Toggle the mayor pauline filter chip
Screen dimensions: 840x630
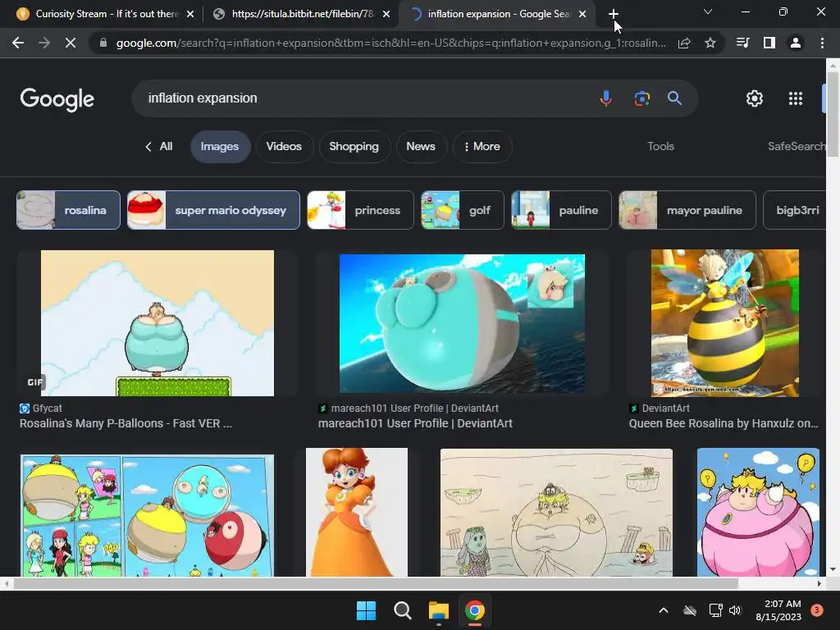[687, 210]
